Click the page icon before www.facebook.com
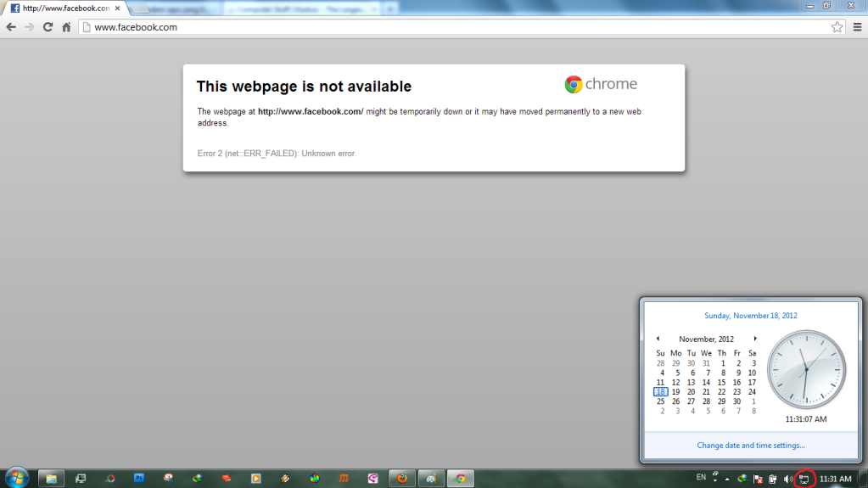 87,27
